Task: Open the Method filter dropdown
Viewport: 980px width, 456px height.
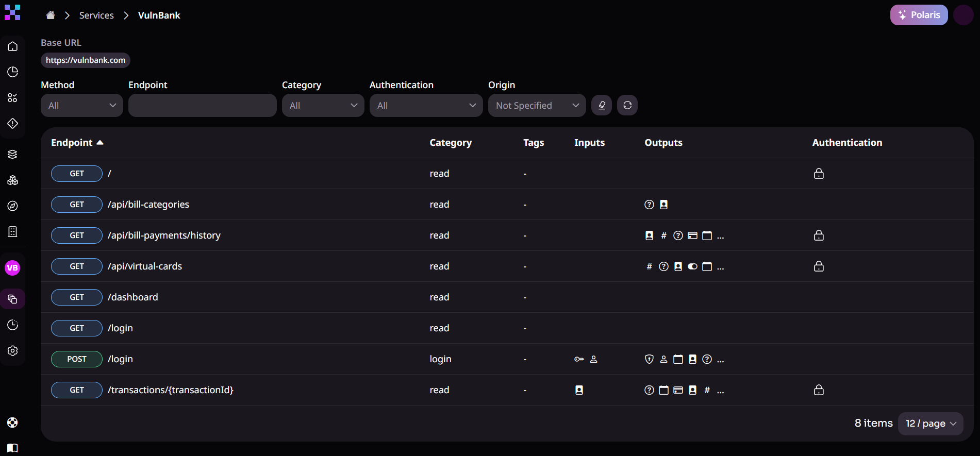Action: [82, 105]
